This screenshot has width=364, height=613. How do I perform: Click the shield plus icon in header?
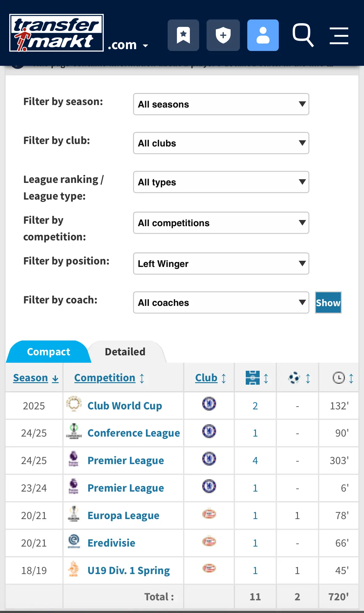click(x=223, y=35)
